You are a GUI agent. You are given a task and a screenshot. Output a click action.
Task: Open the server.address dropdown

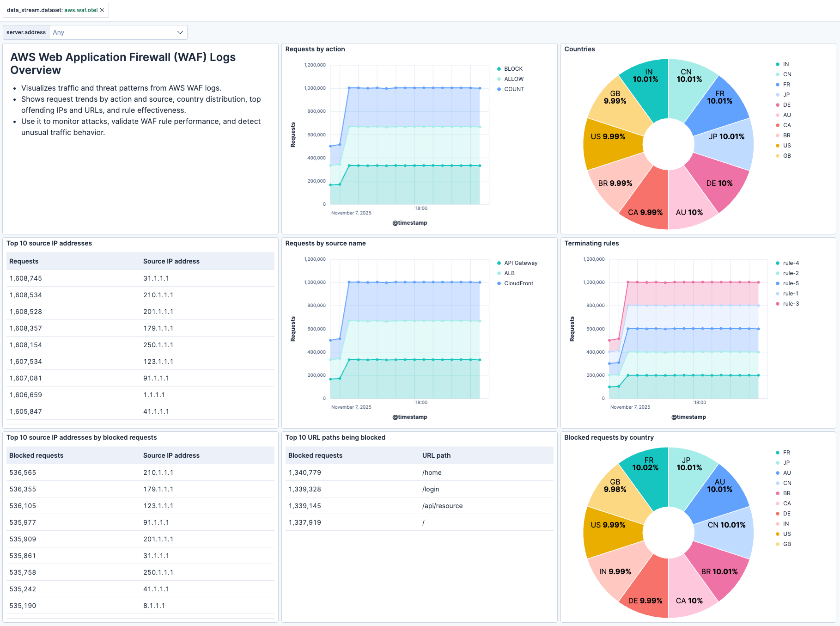click(117, 32)
